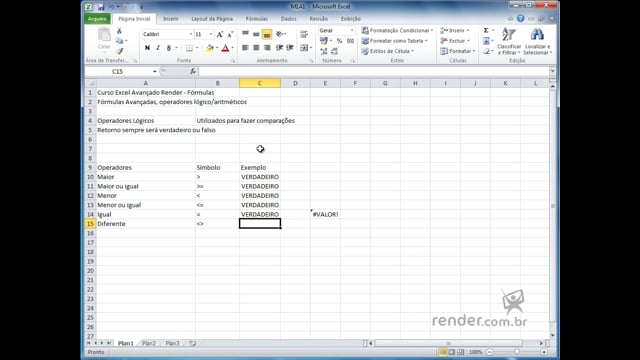Click the Clear eraser icon
640x360 pixels.
(486, 51)
